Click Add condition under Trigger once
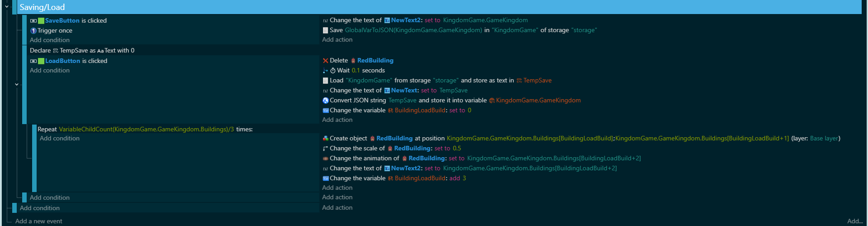Viewport: 868px width, 226px height. coord(50,40)
